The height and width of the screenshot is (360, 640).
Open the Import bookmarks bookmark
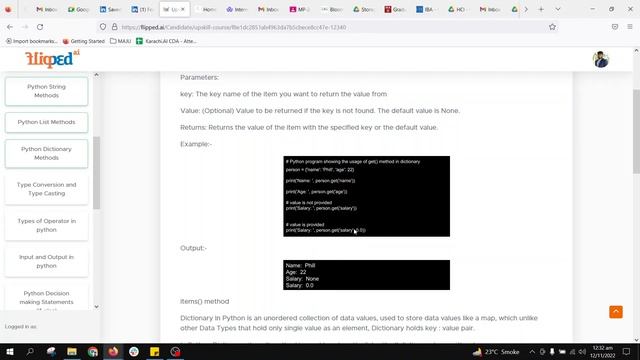[x=31, y=41]
